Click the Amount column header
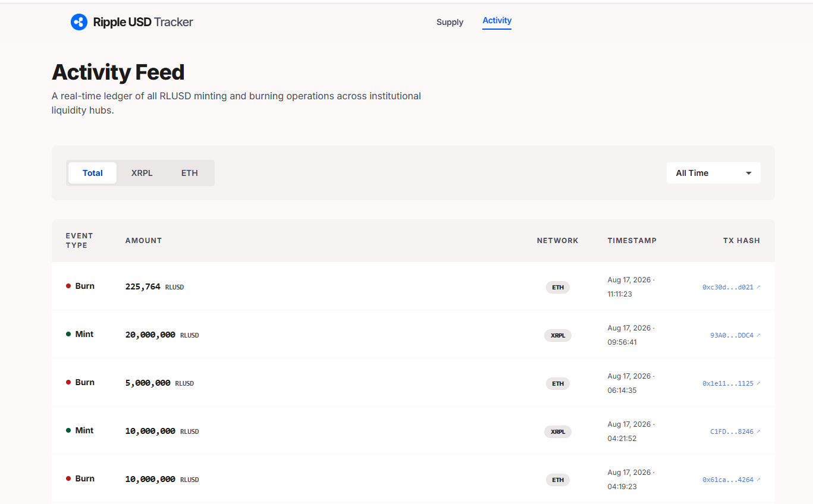This screenshot has height=504, width=813. [x=143, y=241]
